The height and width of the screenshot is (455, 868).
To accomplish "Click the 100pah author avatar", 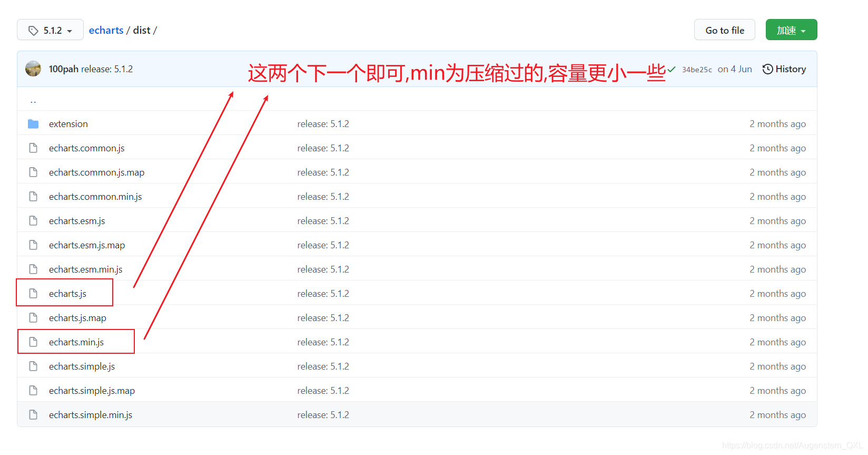I will click(x=33, y=69).
